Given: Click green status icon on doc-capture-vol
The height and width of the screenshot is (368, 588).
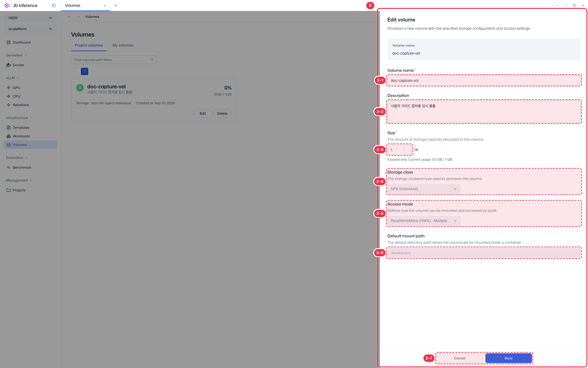Looking at the screenshot, I should (80, 88).
